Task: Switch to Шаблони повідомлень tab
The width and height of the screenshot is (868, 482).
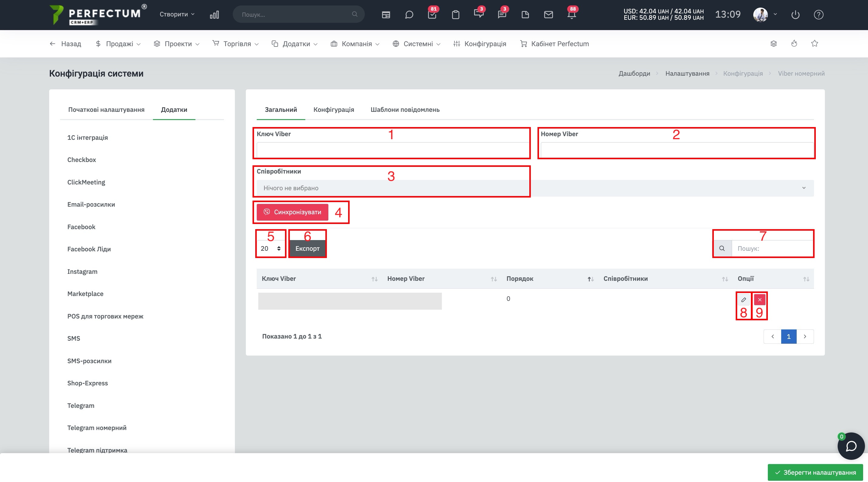Action: tap(405, 110)
